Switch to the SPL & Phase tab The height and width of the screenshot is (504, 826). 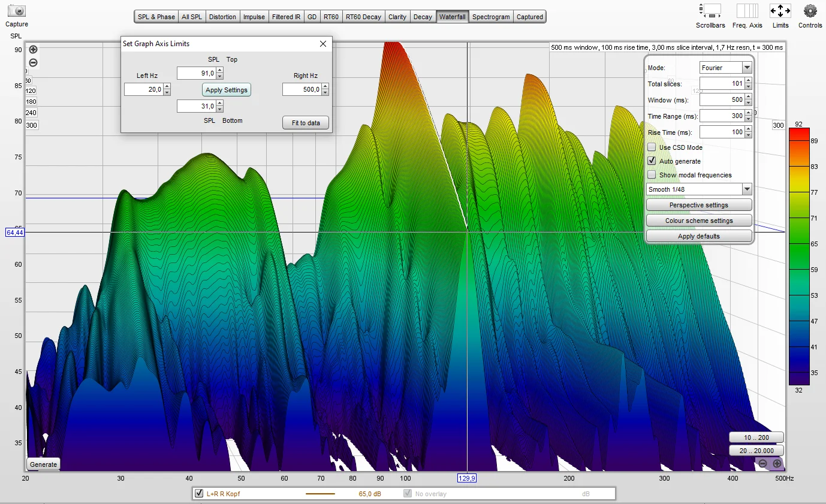[x=156, y=17]
